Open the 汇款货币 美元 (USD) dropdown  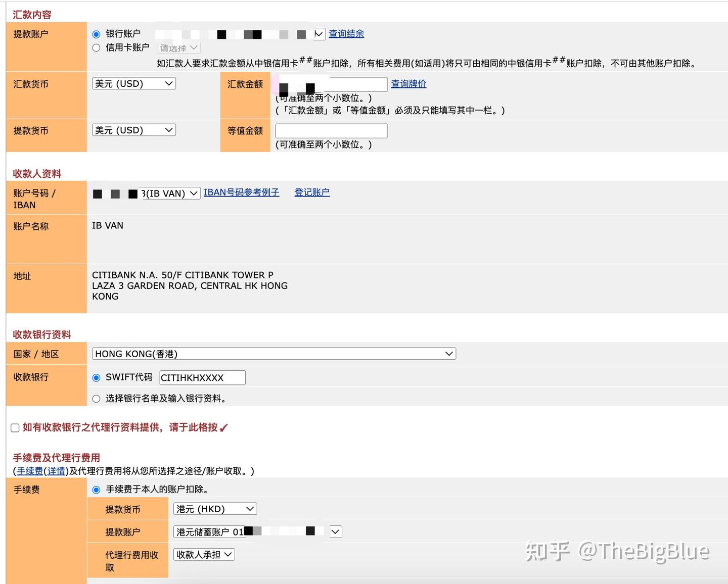tap(134, 83)
